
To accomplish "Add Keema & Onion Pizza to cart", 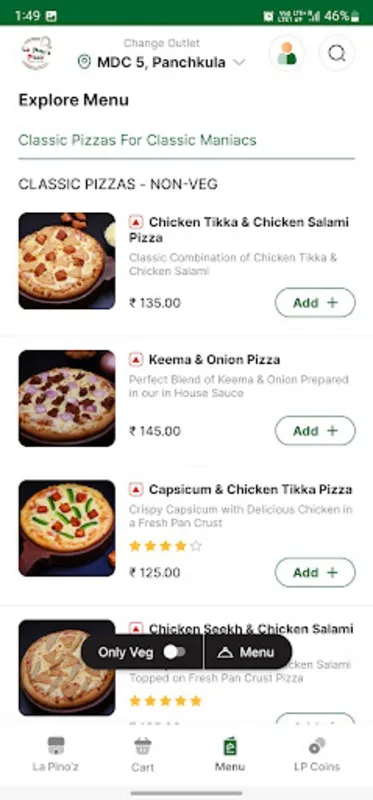I will coord(315,431).
